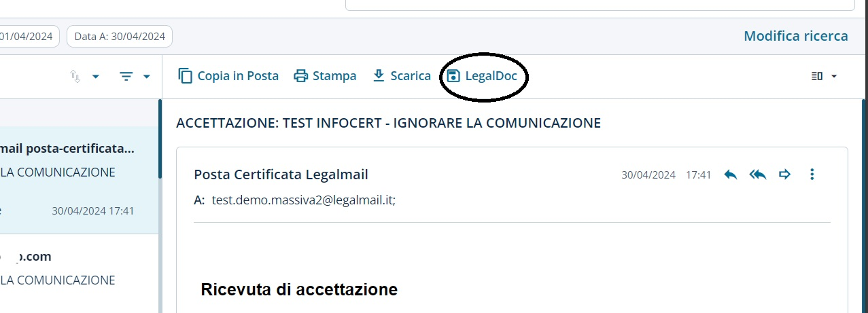868x313 pixels.
Task: Click the 01/04/2024 start date chip
Action: (x=30, y=37)
